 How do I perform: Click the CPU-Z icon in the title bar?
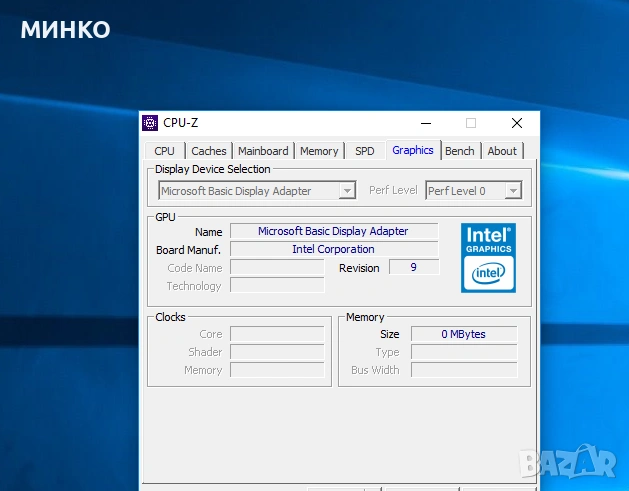coord(150,123)
